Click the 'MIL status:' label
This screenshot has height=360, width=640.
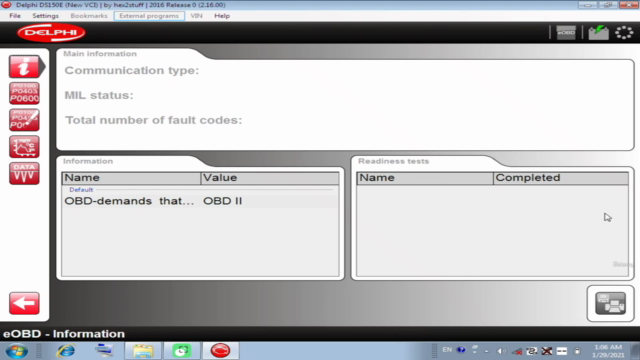point(99,96)
